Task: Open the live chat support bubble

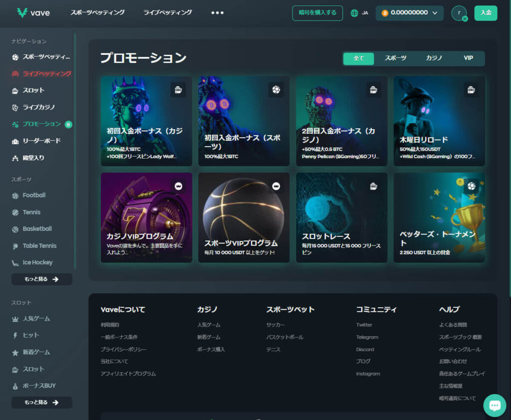Action: tap(495, 406)
